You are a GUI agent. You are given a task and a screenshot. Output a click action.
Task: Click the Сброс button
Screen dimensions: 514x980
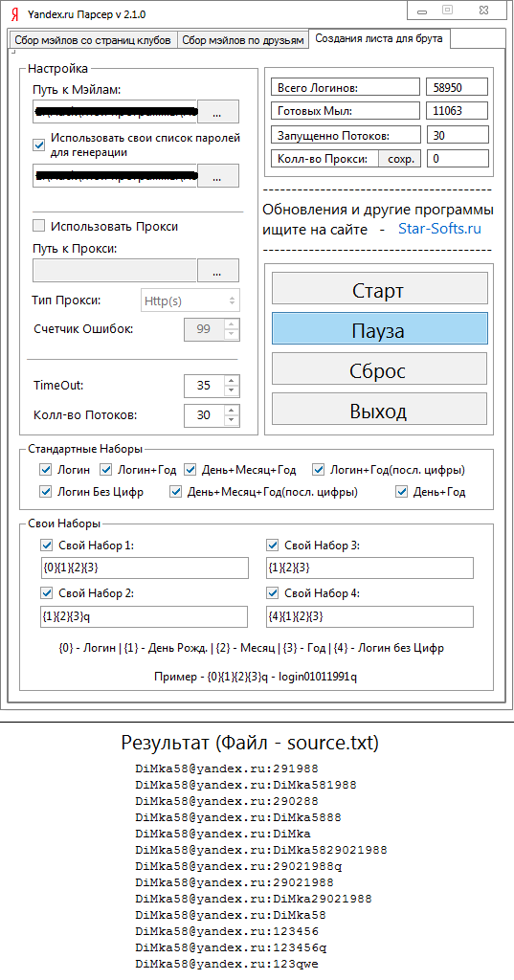click(379, 370)
